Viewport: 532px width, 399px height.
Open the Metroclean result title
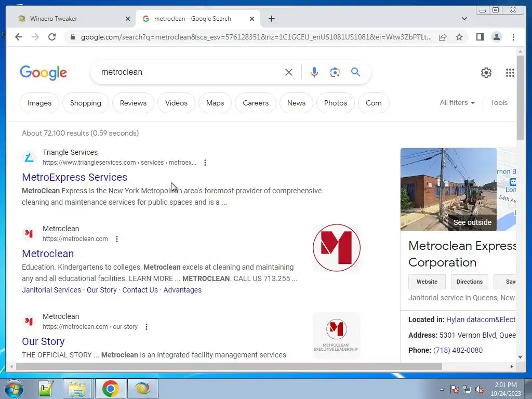[x=48, y=254]
